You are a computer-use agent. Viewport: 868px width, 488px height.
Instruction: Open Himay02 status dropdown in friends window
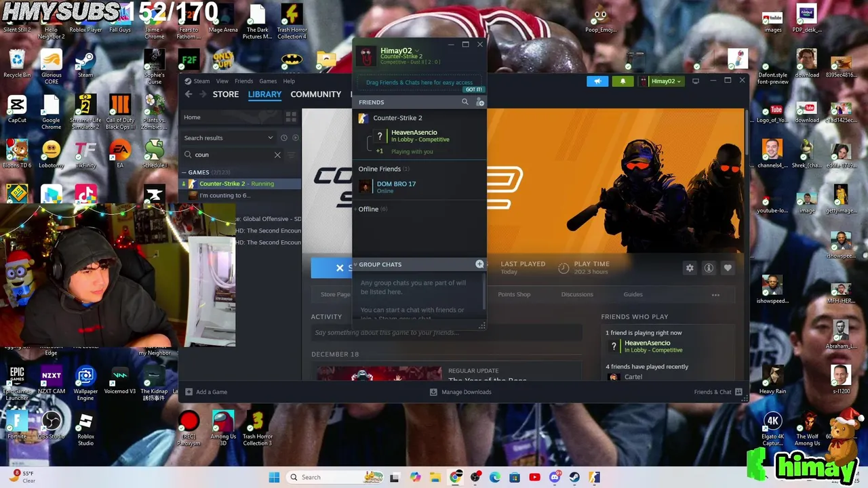pyautogui.click(x=416, y=51)
